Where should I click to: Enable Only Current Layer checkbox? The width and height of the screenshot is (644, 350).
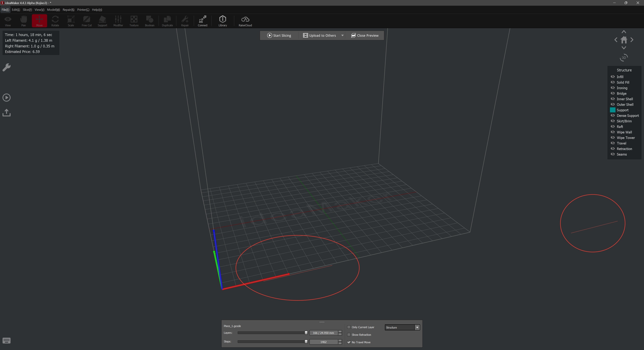tap(349, 327)
